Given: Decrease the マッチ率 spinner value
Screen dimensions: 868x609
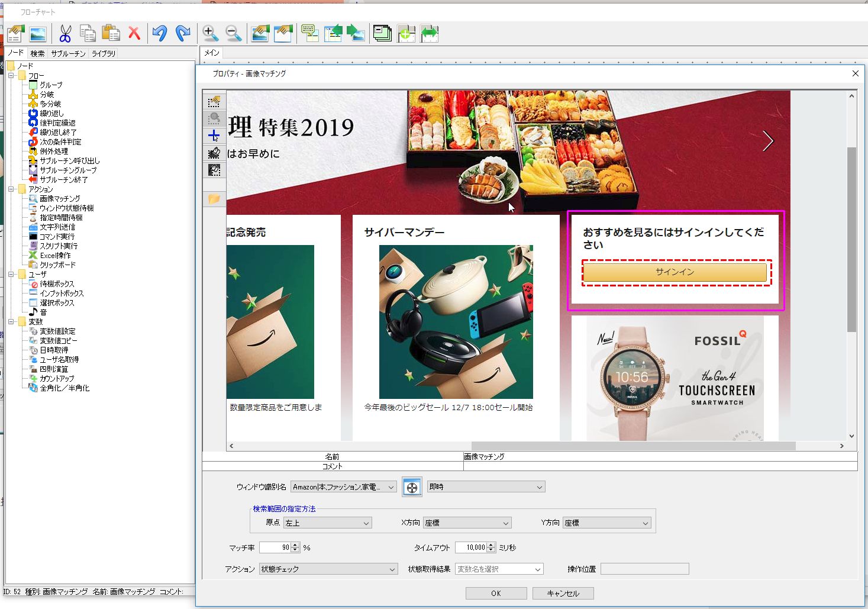Looking at the screenshot, I should [x=296, y=550].
